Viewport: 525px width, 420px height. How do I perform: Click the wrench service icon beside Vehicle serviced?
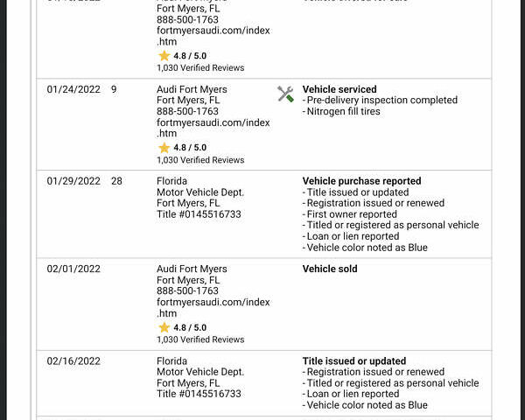click(285, 94)
